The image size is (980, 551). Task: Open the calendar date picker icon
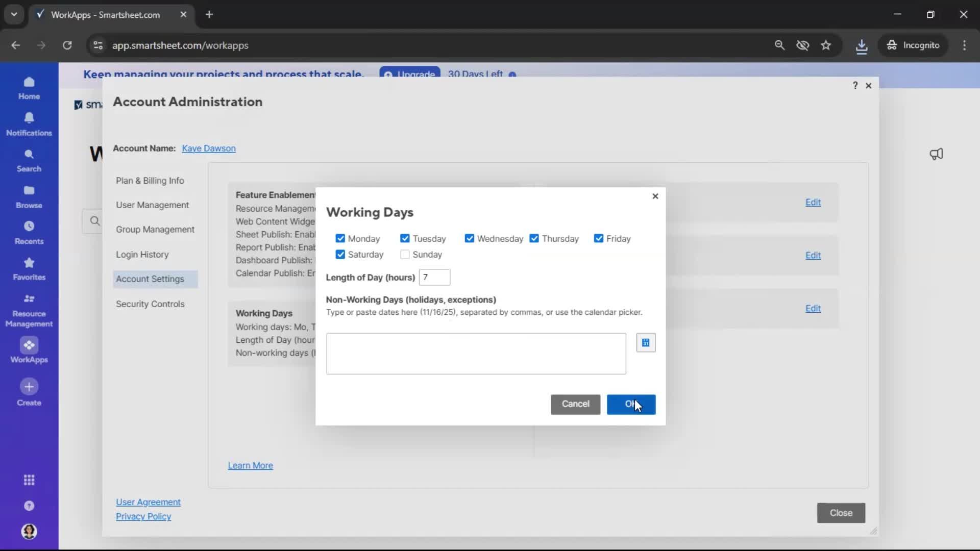[646, 343]
